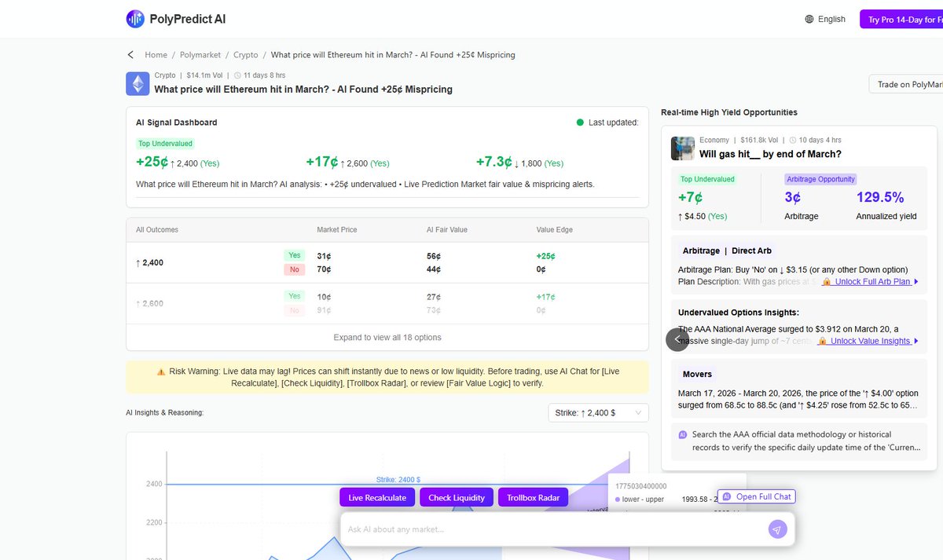Screen dimensions: 943x560
Task: Click the Live Recalculate button
Action: pos(377,497)
